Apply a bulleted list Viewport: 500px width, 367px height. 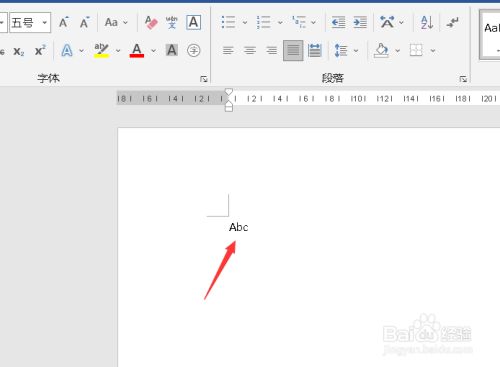pos(228,22)
